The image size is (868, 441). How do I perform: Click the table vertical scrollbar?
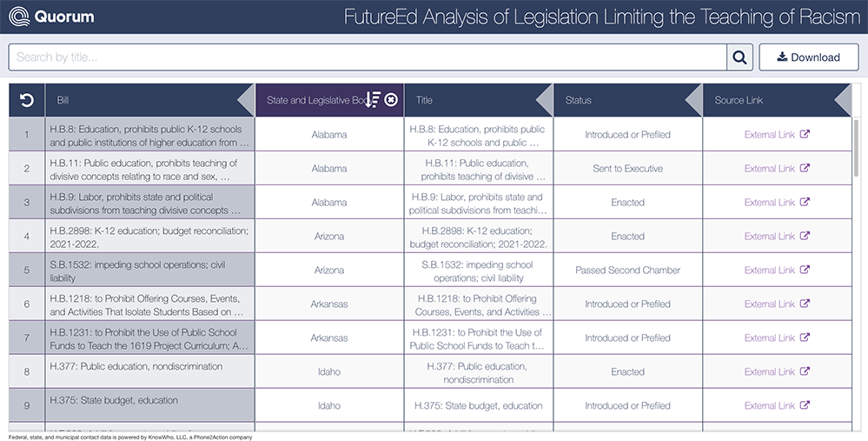click(x=857, y=147)
